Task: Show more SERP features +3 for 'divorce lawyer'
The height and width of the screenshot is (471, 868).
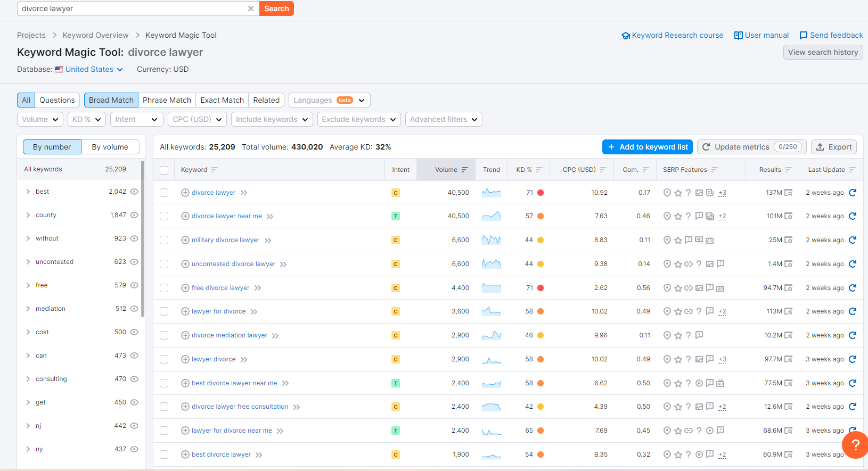Action: pyautogui.click(x=723, y=193)
